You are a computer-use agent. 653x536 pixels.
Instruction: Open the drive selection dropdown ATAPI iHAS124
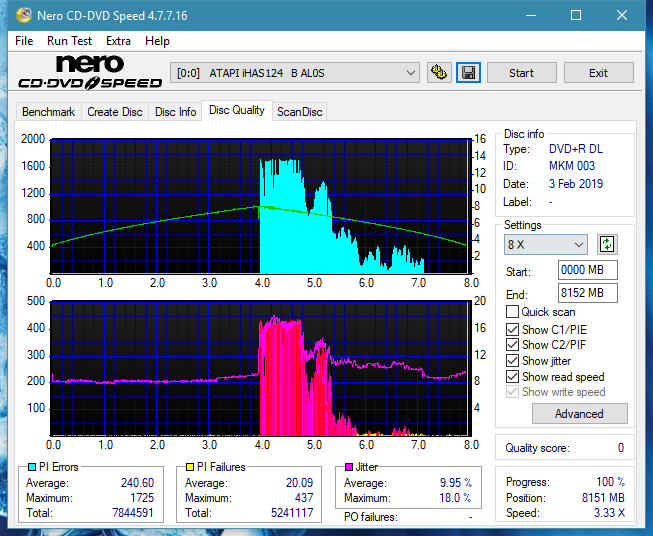point(294,73)
